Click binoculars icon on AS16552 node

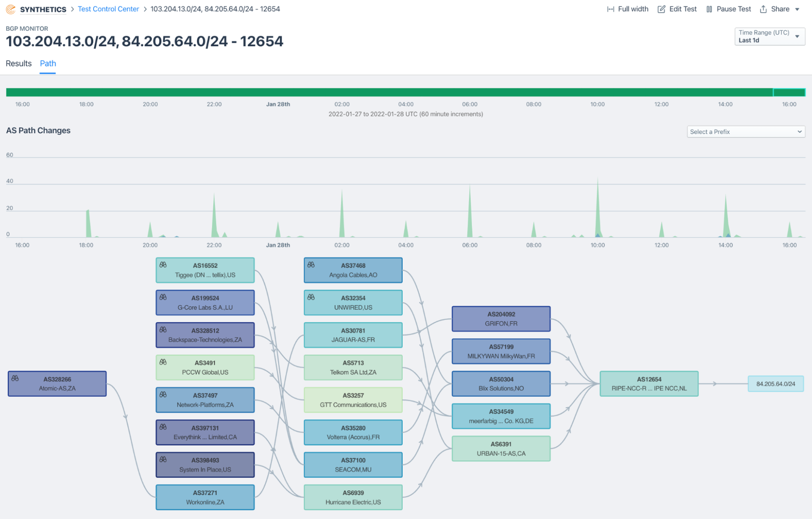(163, 265)
